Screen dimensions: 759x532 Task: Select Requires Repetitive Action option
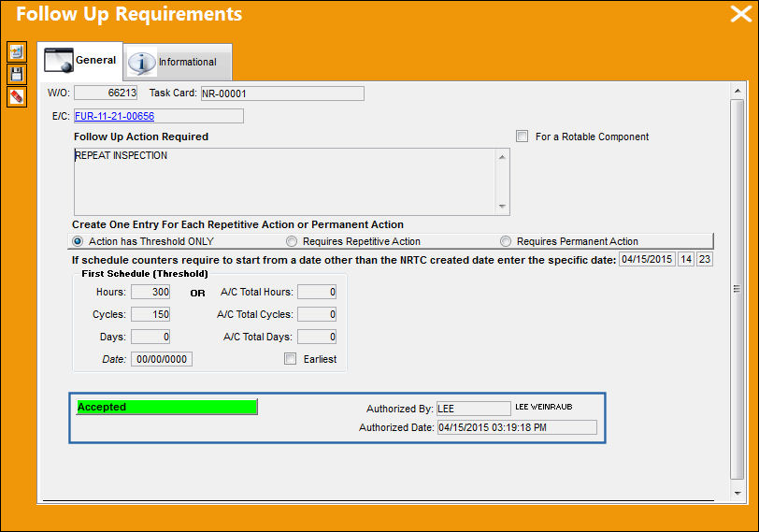(292, 241)
